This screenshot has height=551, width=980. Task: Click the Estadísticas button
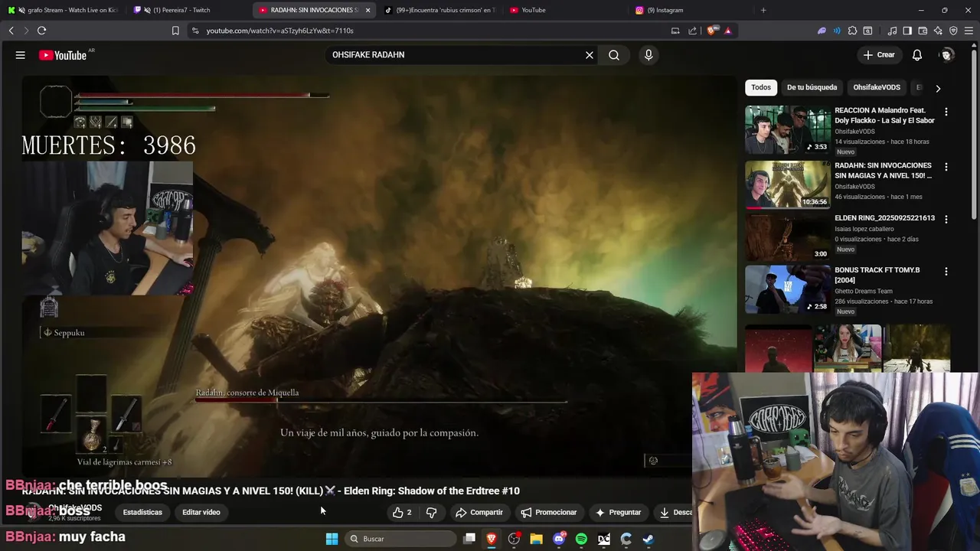(x=142, y=513)
